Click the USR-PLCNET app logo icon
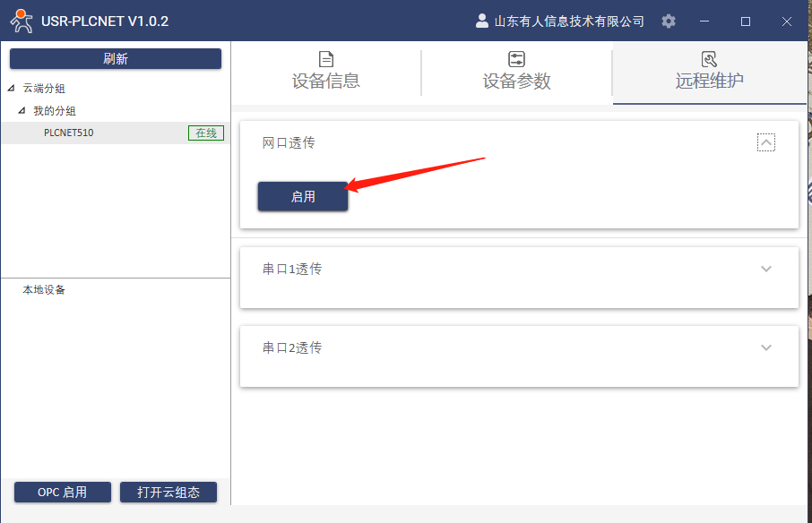This screenshot has height=523, width=812. pos(22,21)
